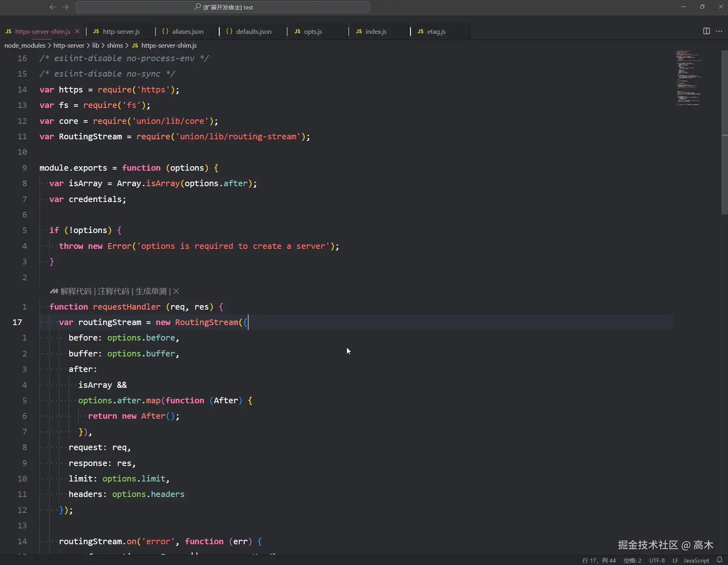Image resolution: width=728 pixels, height=565 pixels.
Task: Select the https-server-shim.js tab
Action: tap(43, 31)
